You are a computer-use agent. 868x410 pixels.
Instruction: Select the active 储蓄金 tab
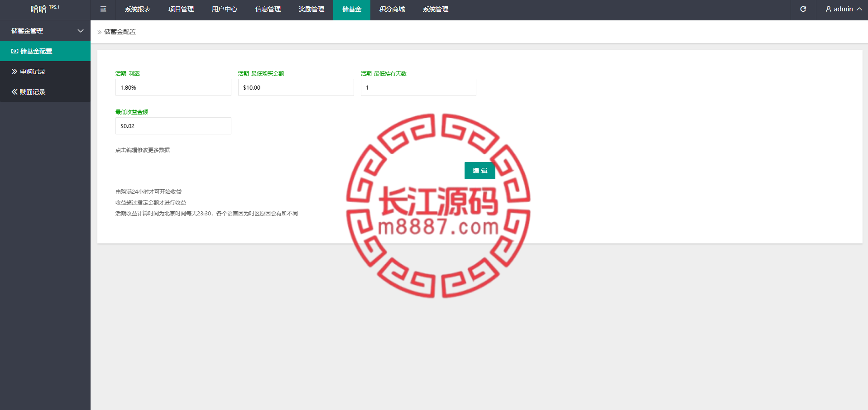pyautogui.click(x=352, y=10)
